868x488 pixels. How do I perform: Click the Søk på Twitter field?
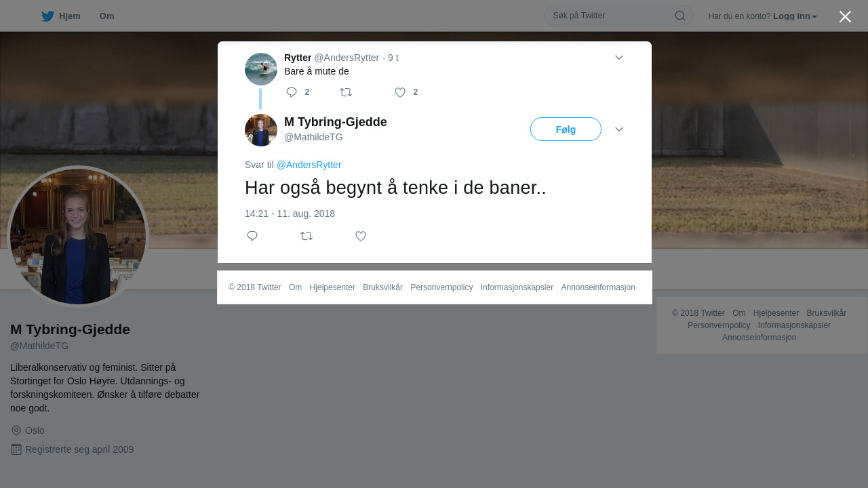pos(610,16)
